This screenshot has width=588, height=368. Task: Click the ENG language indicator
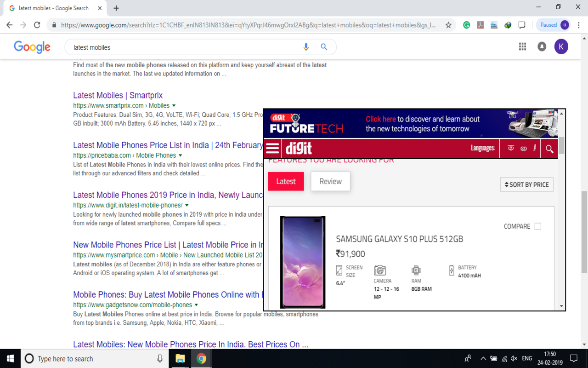(527, 358)
